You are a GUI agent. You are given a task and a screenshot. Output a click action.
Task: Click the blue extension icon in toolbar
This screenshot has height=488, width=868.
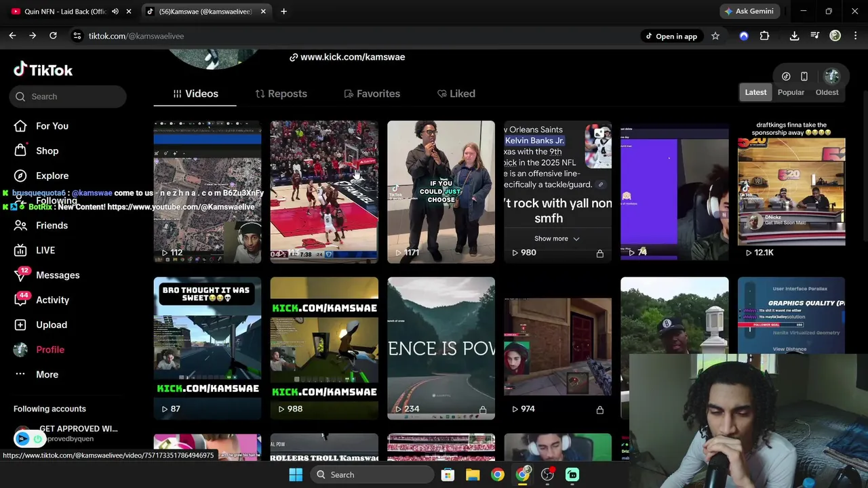coord(744,36)
